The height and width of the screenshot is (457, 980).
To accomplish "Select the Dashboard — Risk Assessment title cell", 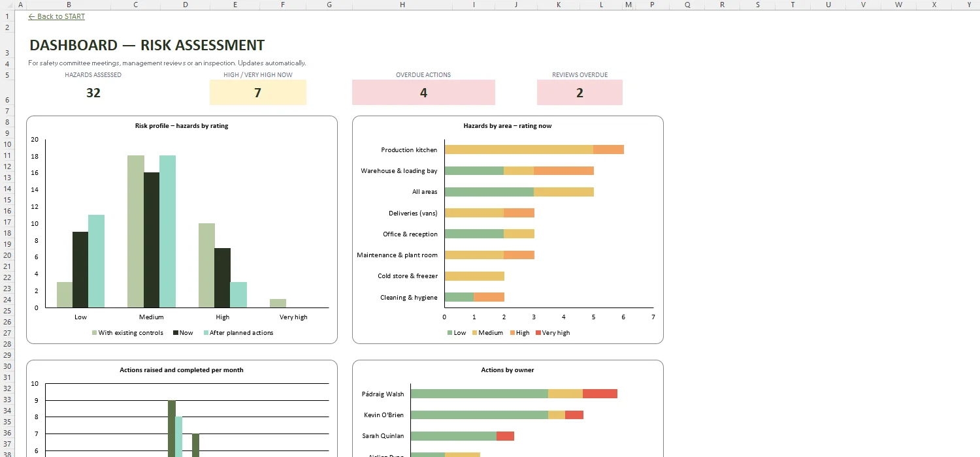I will [x=147, y=45].
